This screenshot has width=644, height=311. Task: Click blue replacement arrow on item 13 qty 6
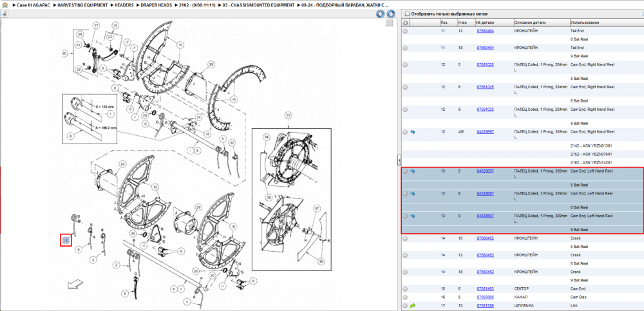(x=413, y=194)
